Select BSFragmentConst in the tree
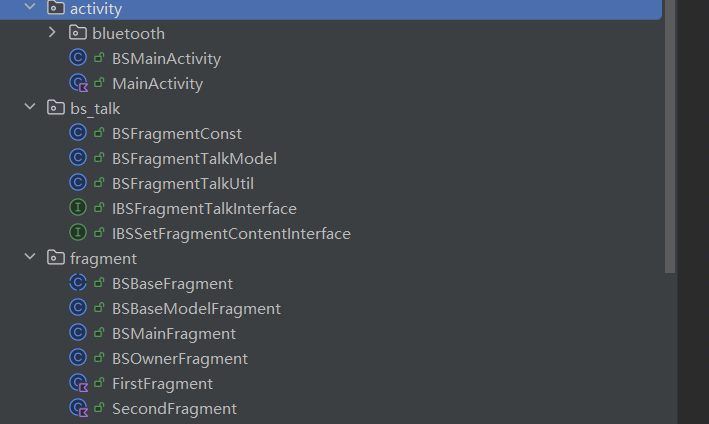 point(177,134)
